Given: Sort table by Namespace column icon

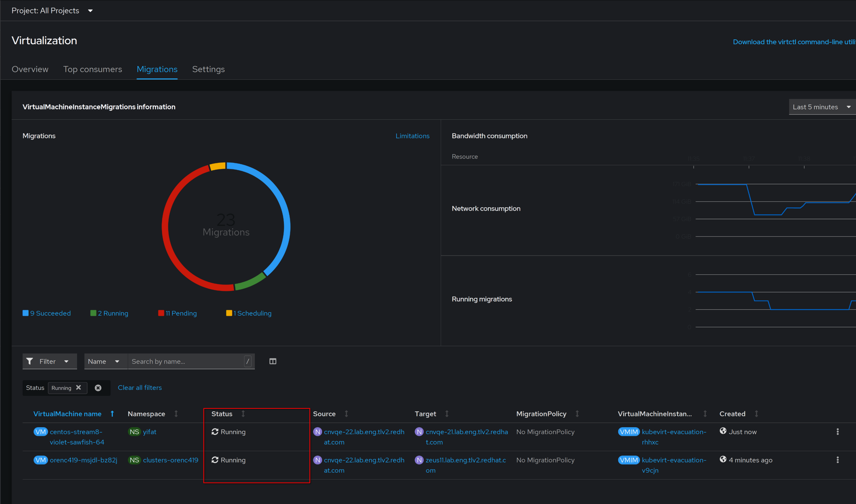Looking at the screenshot, I should coord(176,414).
